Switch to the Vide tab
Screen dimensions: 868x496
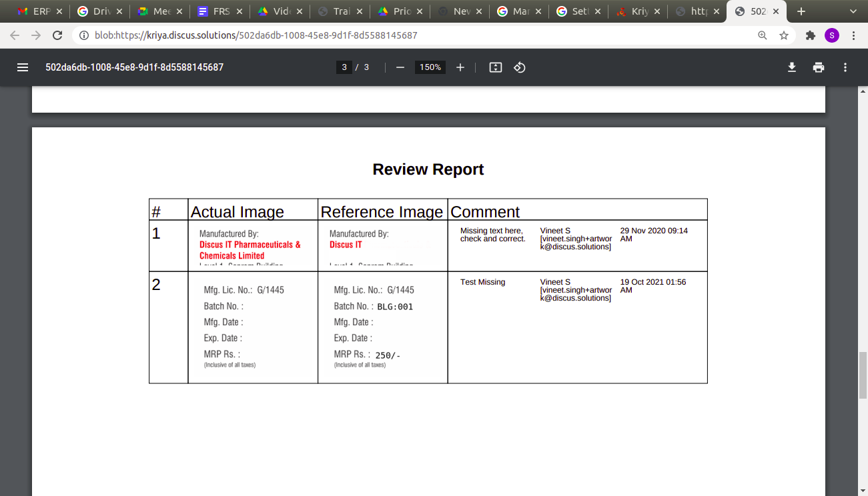[280, 11]
